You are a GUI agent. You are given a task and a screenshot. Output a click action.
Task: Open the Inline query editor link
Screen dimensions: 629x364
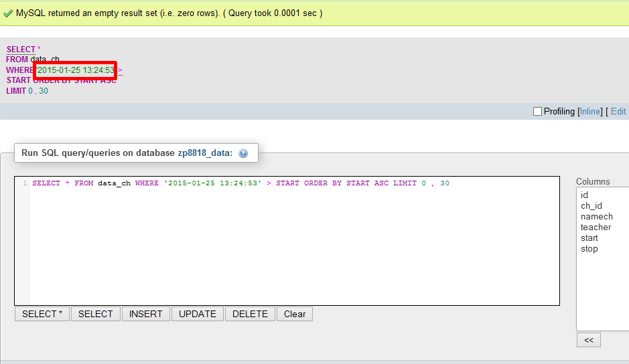click(x=590, y=112)
